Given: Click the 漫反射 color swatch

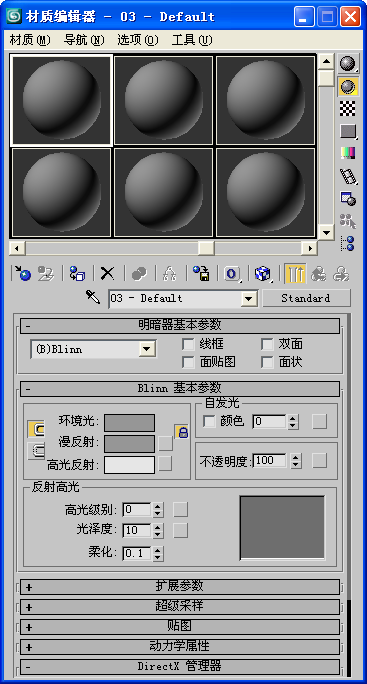Looking at the screenshot, I should click(129, 444).
